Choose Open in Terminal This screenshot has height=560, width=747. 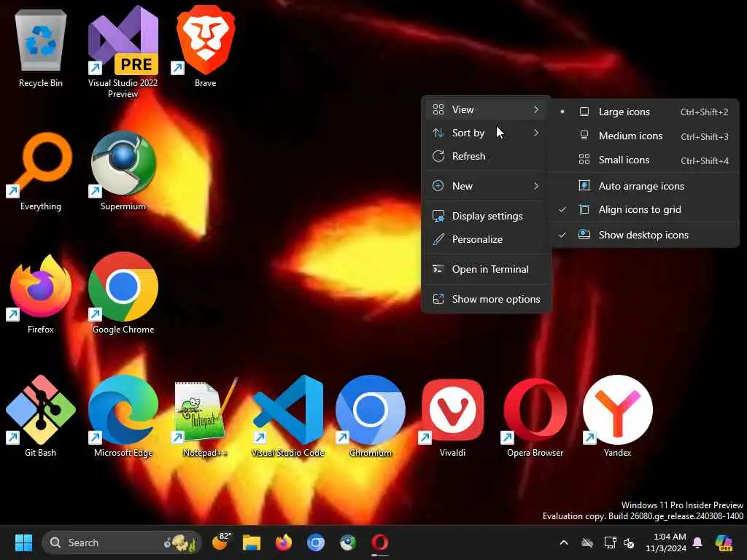[486, 270]
